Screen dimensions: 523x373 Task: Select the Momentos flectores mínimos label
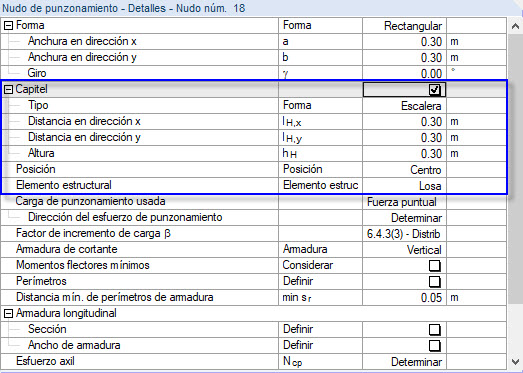pyautogui.click(x=83, y=265)
